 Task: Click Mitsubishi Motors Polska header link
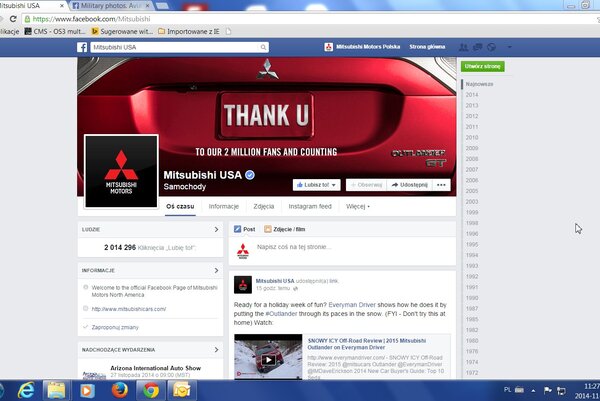click(x=368, y=47)
